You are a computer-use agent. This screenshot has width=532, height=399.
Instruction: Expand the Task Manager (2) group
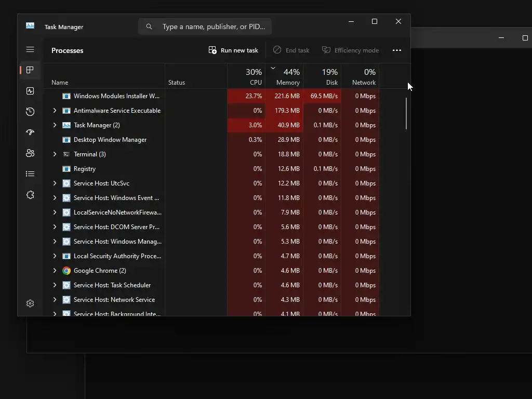point(55,125)
